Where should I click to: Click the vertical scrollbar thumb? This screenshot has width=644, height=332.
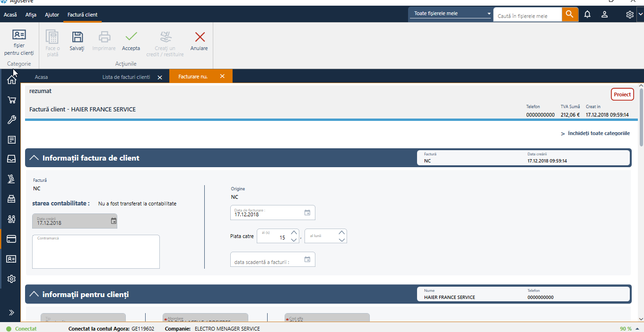pyautogui.click(x=641, y=117)
